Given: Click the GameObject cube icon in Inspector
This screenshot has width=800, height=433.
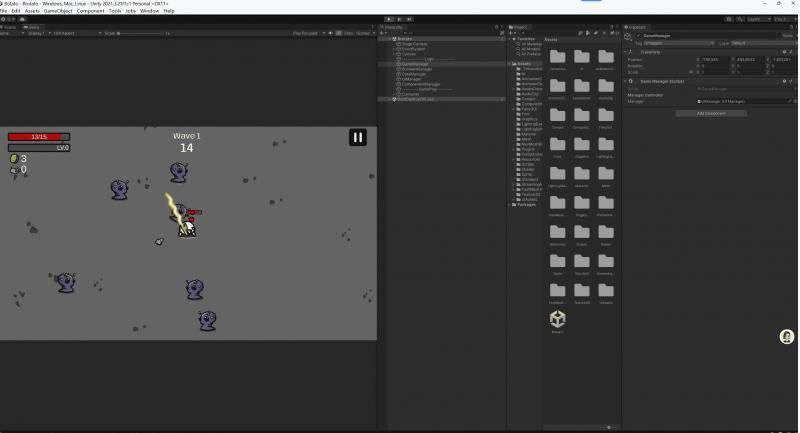Looking at the screenshot, I should [628, 36].
